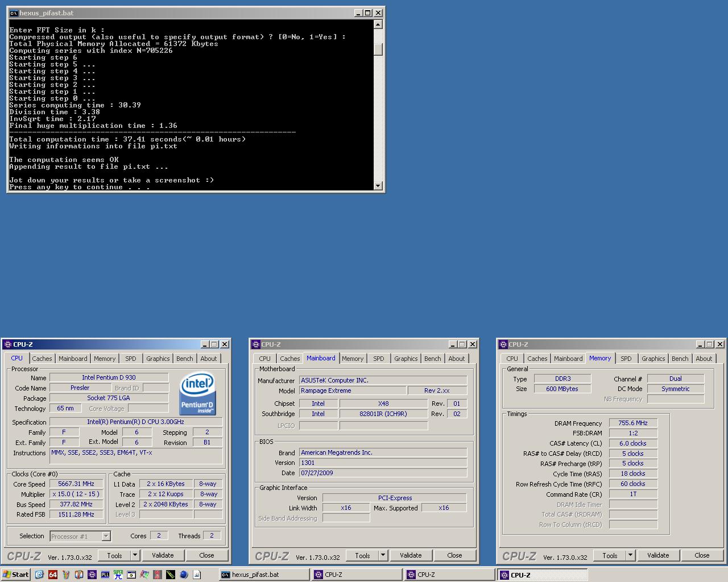
Task: Expand Tools dropdown arrow in the Memory window
Action: (x=631, y=555)
